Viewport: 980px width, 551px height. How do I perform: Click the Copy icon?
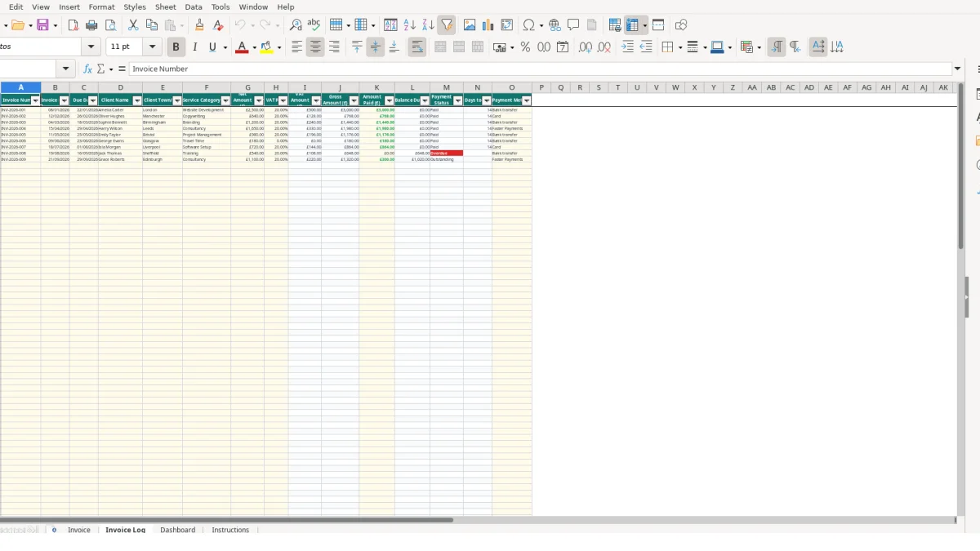click(x=151, y=25)
